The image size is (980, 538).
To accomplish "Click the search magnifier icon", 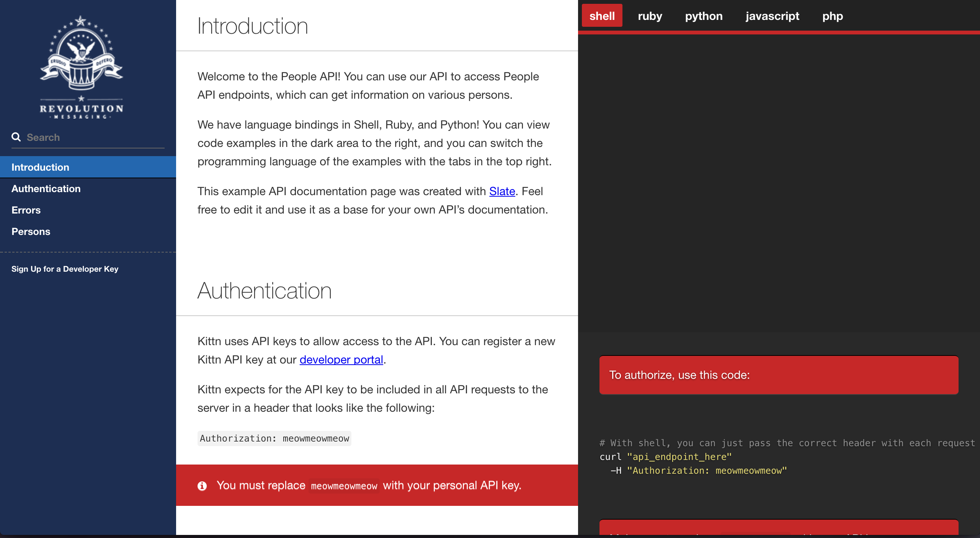I will coord(16,137).
